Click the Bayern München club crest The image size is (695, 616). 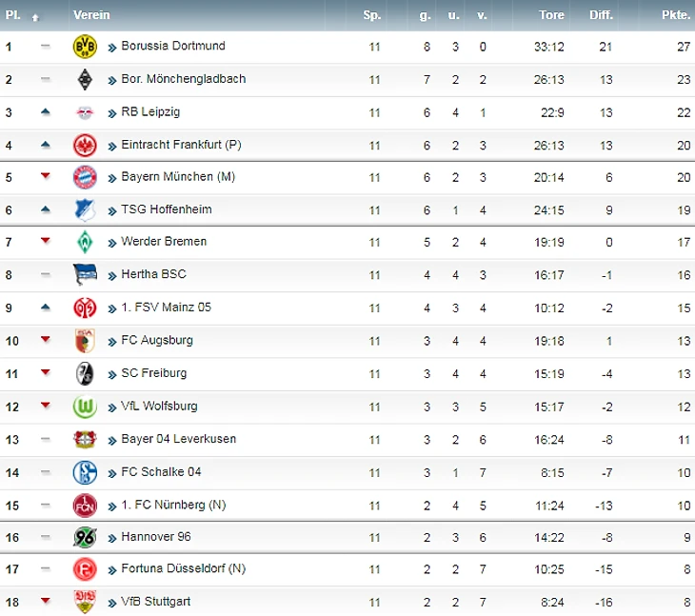tap(86, 177)
